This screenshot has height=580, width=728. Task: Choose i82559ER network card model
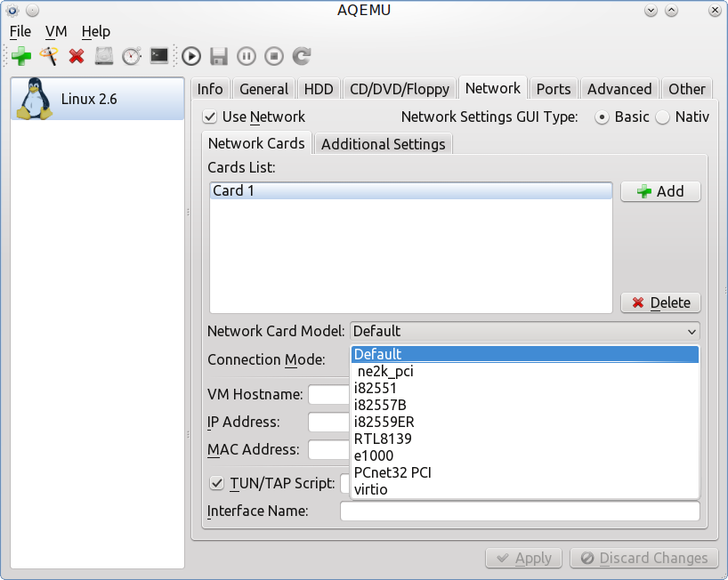(525, 423)
